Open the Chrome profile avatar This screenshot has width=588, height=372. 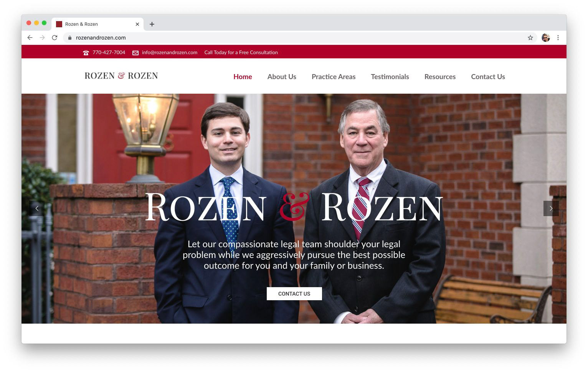coord(546,38)
